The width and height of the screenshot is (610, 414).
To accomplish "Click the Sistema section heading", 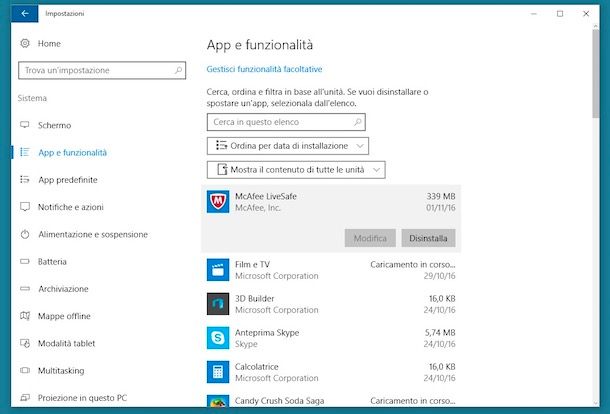I will pos(32,98).
